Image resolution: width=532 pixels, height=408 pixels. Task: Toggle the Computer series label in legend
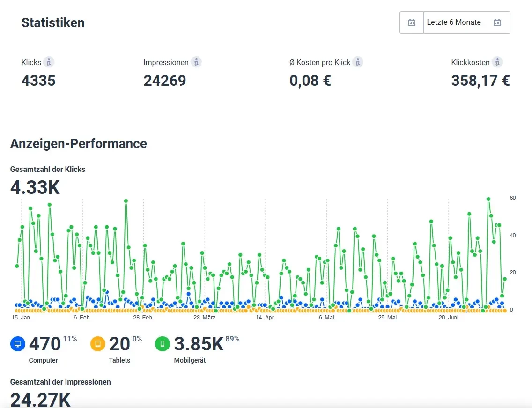click(43, 360)
